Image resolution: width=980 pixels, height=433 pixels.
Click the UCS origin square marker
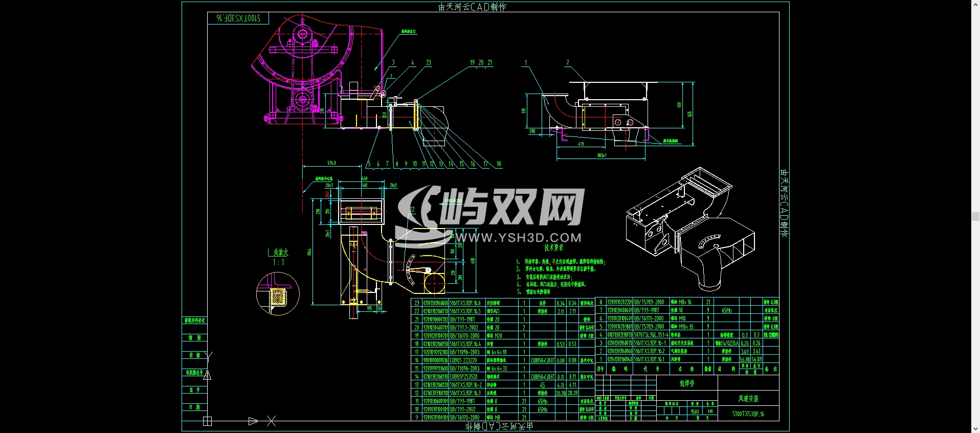pos(207,421)
